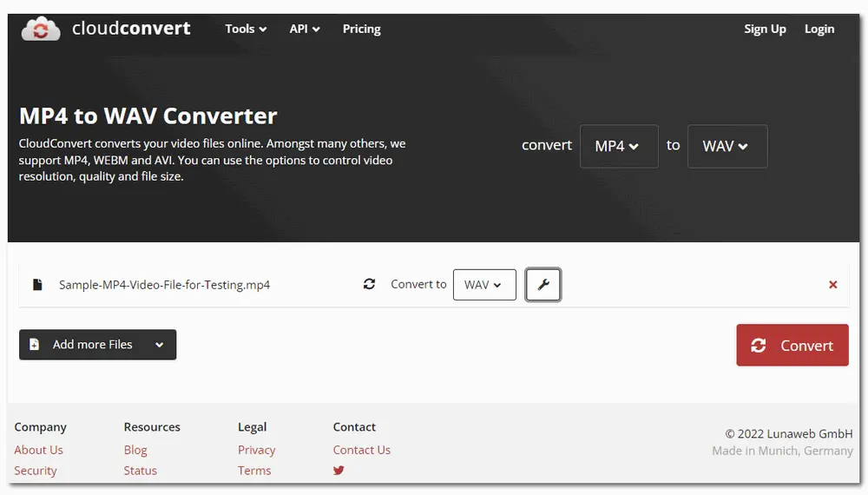Screen dimensions: 868x495
Task: Remove file with red X icon
Action: pos(832,285)
